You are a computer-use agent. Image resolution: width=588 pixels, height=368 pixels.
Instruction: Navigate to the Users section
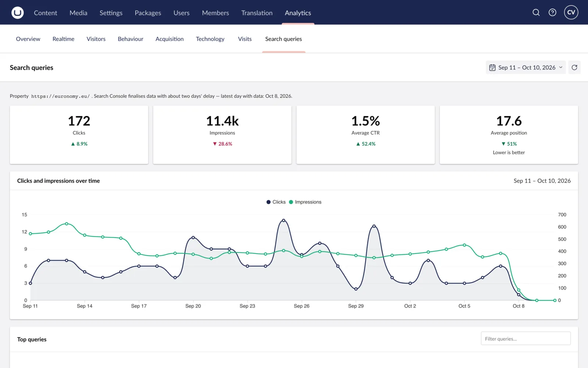point(182,13)
